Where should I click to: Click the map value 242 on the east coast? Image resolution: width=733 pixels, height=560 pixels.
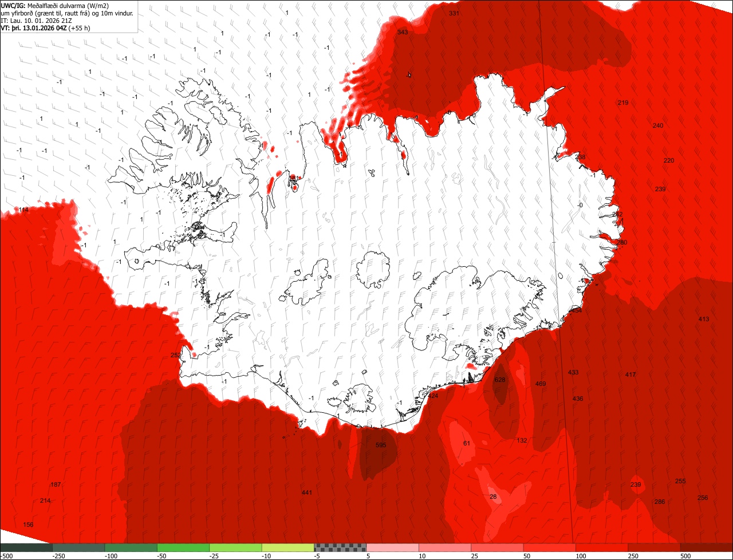[617, 214]
